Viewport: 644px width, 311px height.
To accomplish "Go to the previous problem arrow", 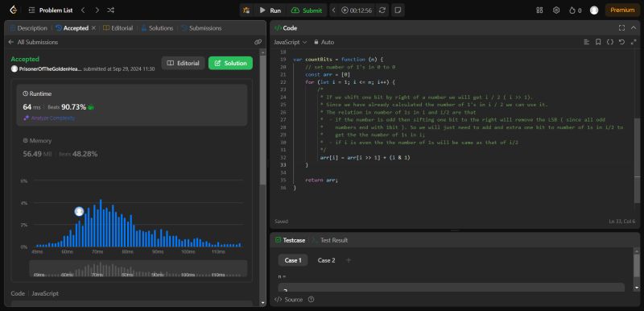I will pyautogui.click(x=83, y=10).
